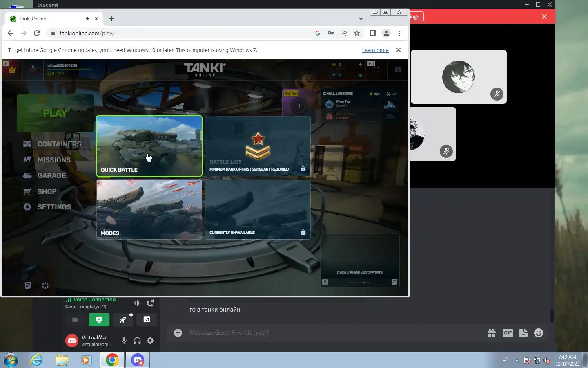Open the news icon at bottom-left of game

28,285
